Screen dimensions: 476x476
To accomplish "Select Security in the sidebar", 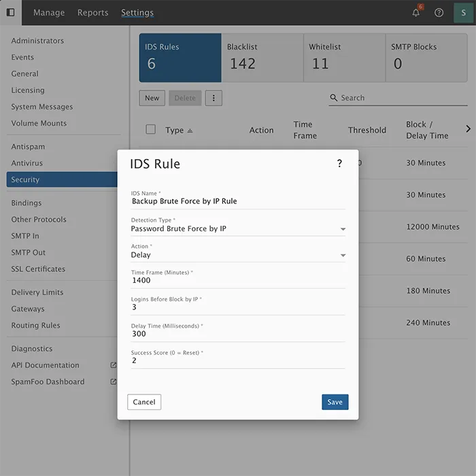I will pos(62,180).
